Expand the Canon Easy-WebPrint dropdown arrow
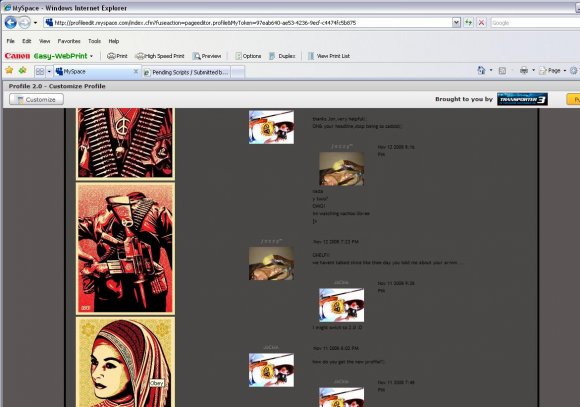The width and height of the screenshot is (580, 407). 92,56
